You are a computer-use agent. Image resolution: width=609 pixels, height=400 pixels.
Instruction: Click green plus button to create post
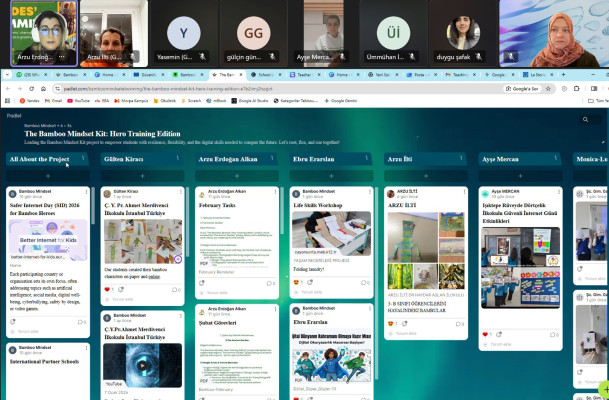coord(604,390)
